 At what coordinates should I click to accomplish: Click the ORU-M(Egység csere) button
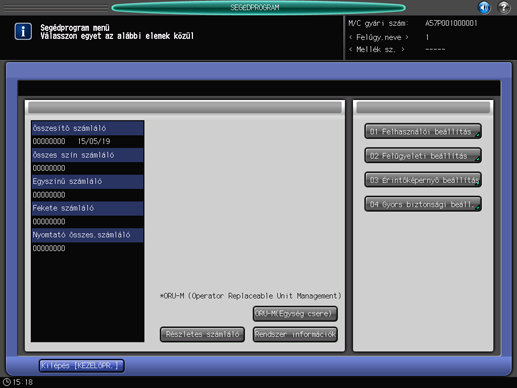pyautogui.click(x=295, y=314)
